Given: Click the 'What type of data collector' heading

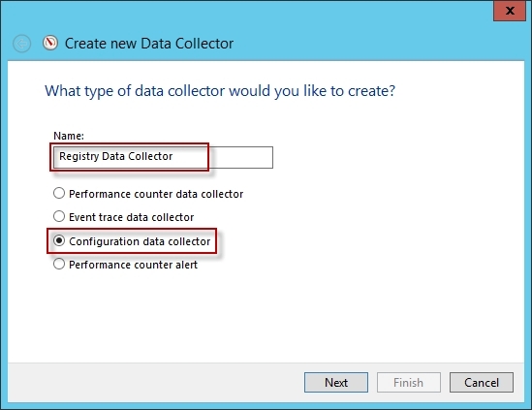Looking at the screenshot, I should [x=220, y=91].
